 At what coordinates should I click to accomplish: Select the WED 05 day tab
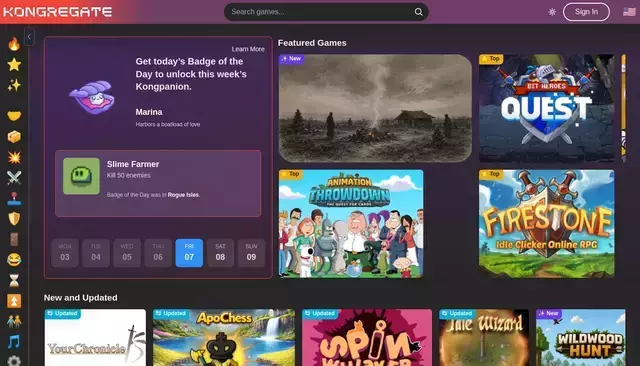(x=127, y=253)
